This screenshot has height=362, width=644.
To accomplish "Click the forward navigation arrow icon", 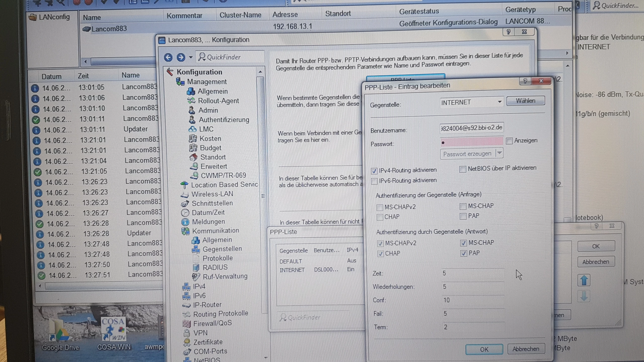I will coord(181,58).
